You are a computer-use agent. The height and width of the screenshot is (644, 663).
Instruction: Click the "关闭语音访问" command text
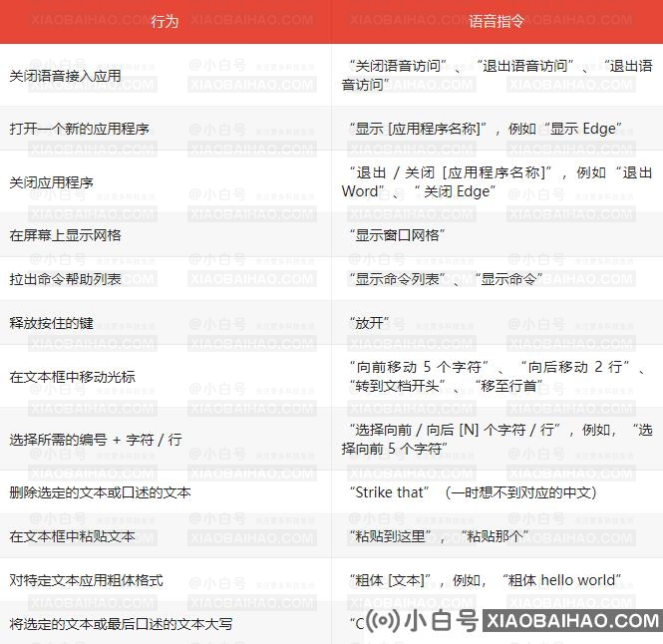(398, 66)
